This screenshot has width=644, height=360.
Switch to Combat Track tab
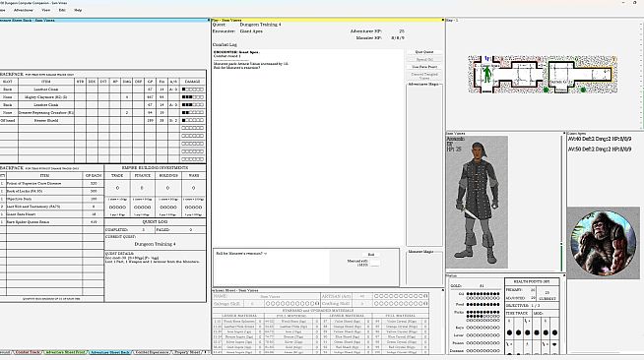click(28, 352)
